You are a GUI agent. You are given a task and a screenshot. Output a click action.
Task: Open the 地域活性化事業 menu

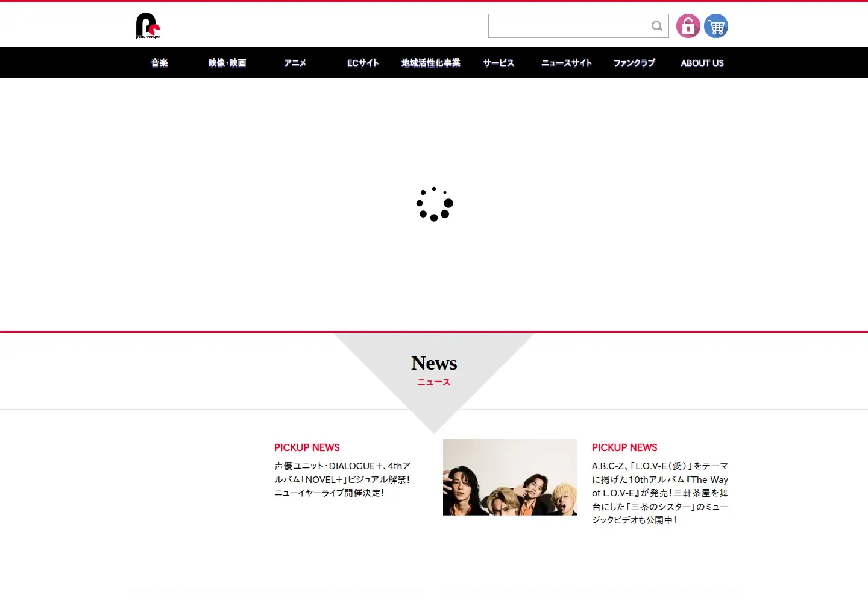pos(431,63)
